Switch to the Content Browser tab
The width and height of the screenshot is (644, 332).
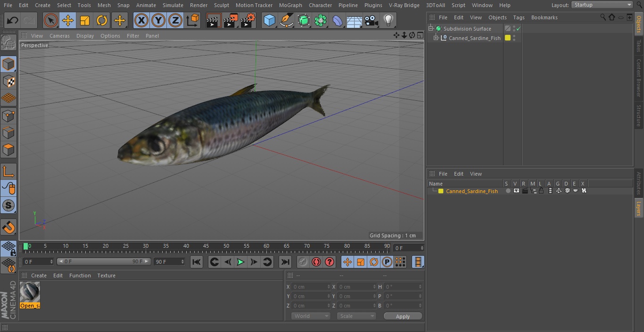639,77
